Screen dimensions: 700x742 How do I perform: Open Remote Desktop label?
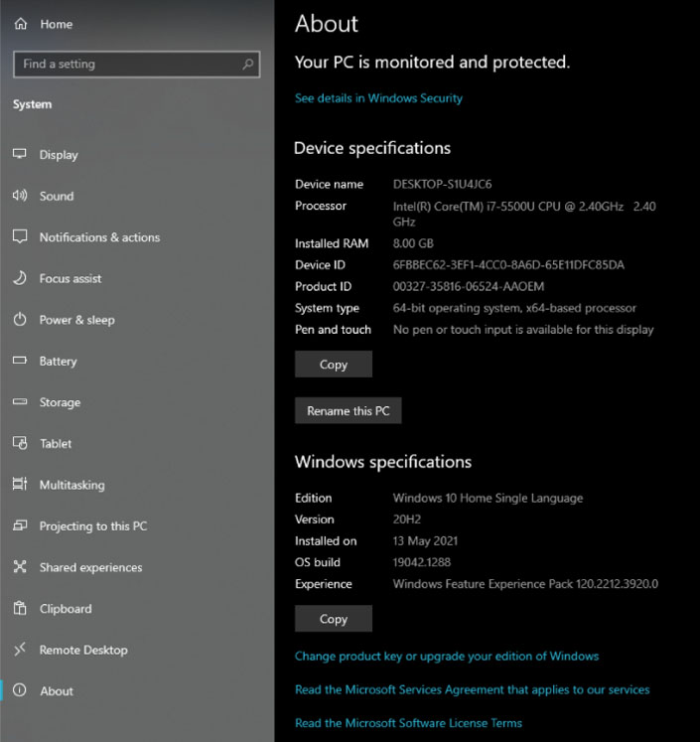pos(83,650)
